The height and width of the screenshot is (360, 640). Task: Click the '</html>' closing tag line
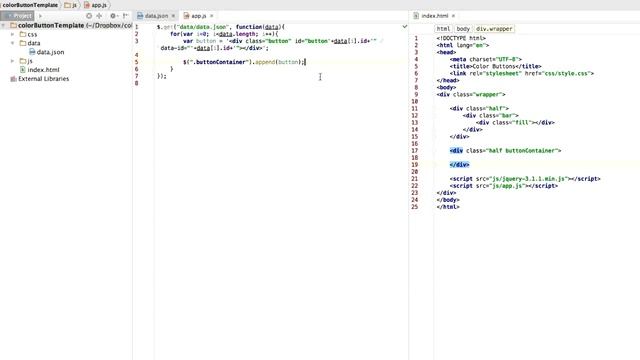click(x=448, y=207)
